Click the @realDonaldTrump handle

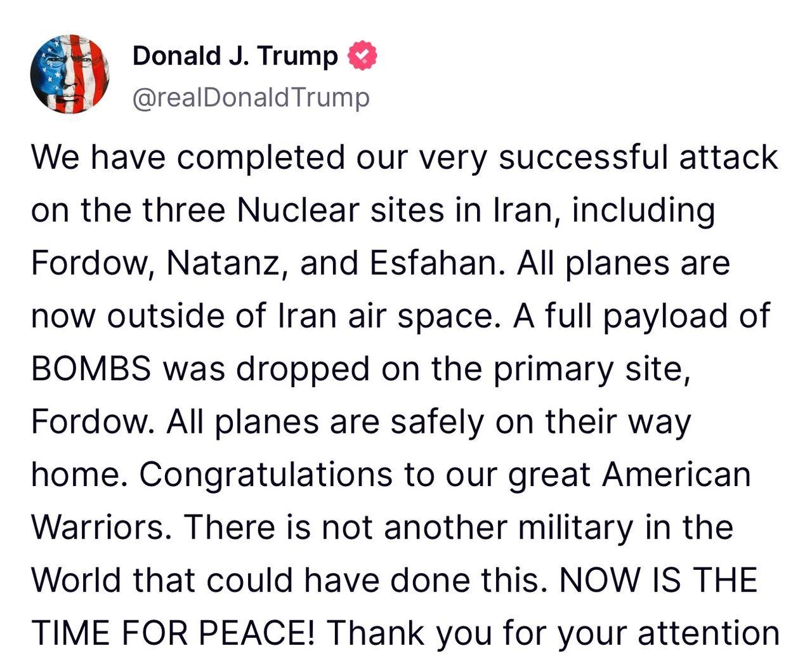(x=251, y=98)
